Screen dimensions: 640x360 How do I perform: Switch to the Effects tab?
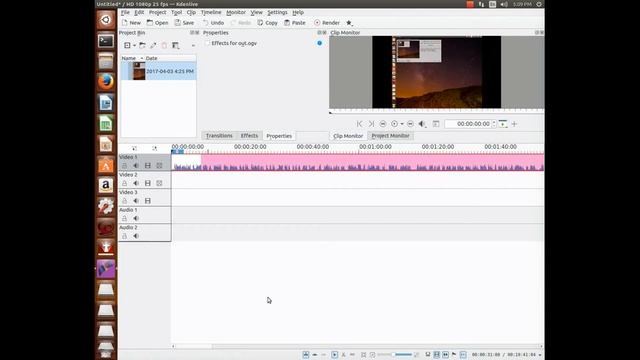[249, 136]
